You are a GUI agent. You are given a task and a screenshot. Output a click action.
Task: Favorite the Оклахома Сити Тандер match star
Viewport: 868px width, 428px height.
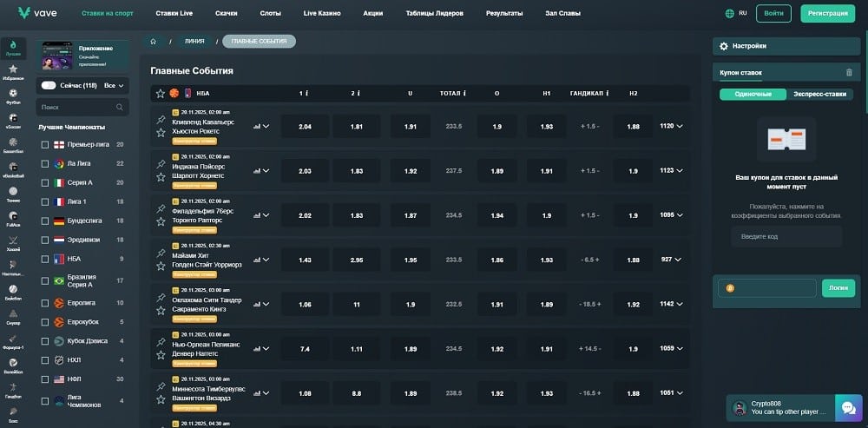point(161,311)
